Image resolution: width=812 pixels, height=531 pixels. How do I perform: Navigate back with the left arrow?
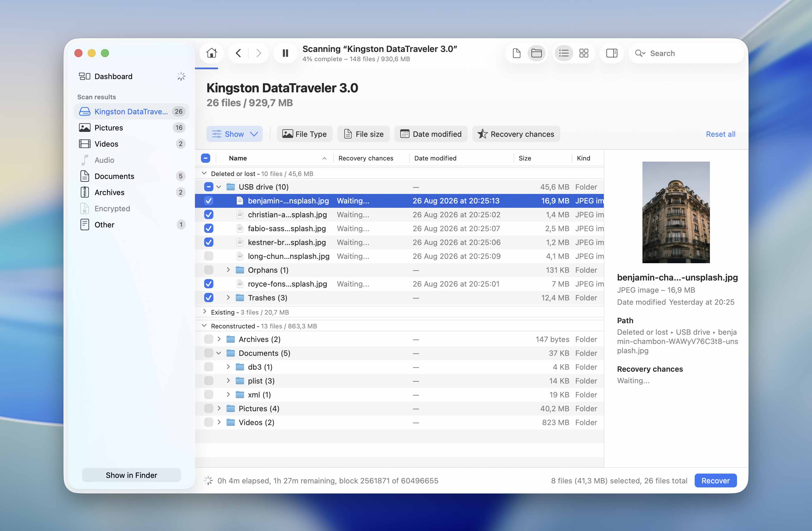coord(238,53)
